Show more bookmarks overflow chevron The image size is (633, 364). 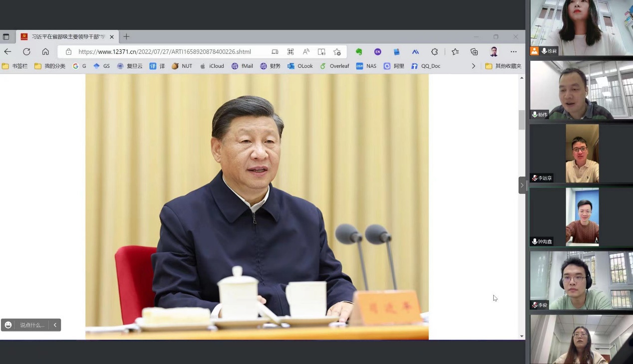pos(473,66)
